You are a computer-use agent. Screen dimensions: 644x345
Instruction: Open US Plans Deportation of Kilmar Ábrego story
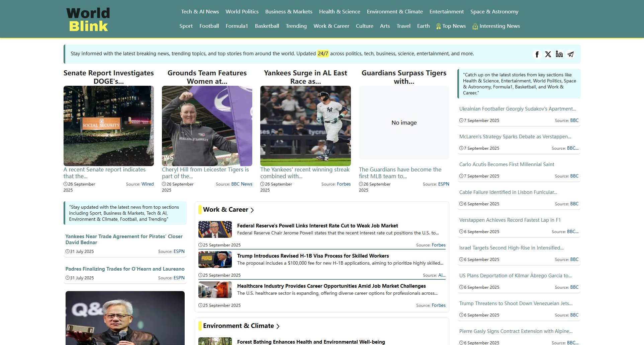[516, 276]
